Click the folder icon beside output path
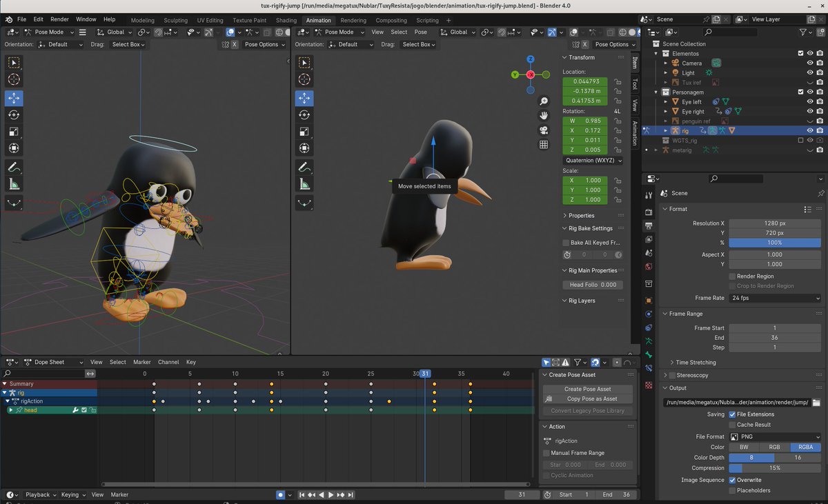This screenshot has width=828, height=504. (816, 403)
